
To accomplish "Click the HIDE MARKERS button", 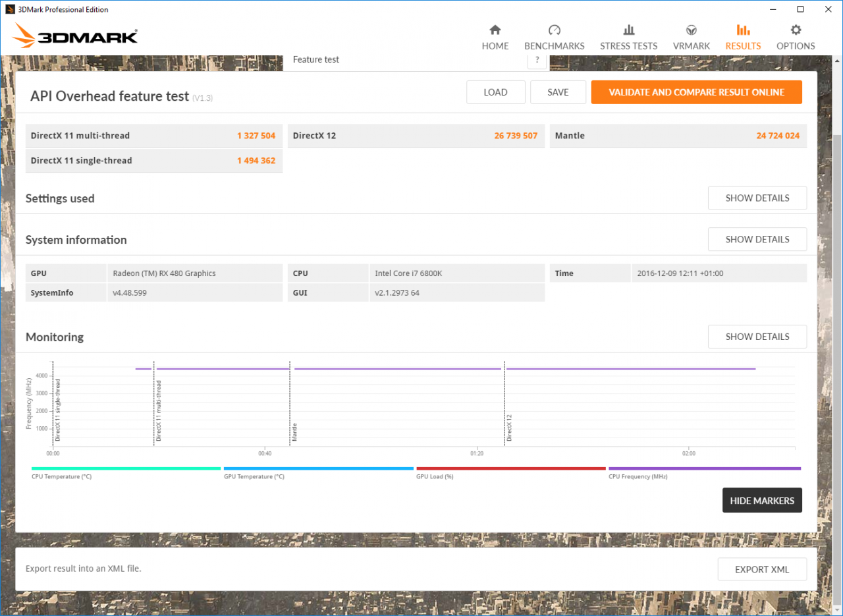I will (762, 501).
